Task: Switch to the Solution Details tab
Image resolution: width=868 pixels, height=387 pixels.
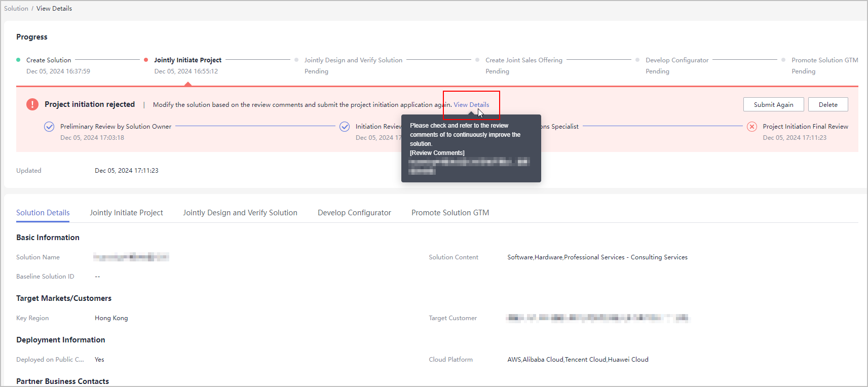Action: [43, 213]
